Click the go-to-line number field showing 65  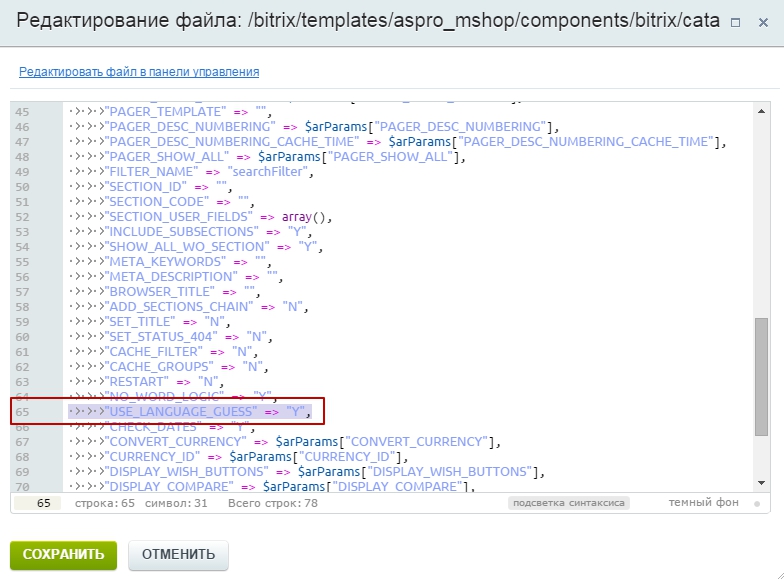(x=38, y=503)
